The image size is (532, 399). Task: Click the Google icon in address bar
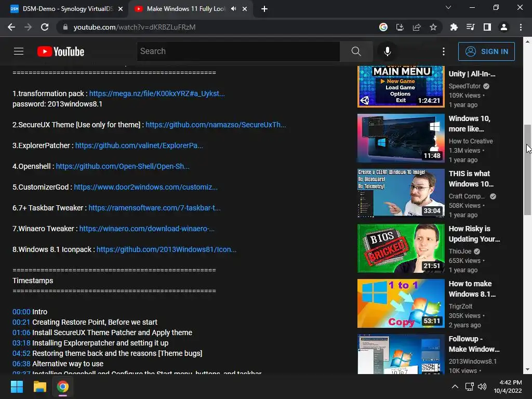pos(383,27)
